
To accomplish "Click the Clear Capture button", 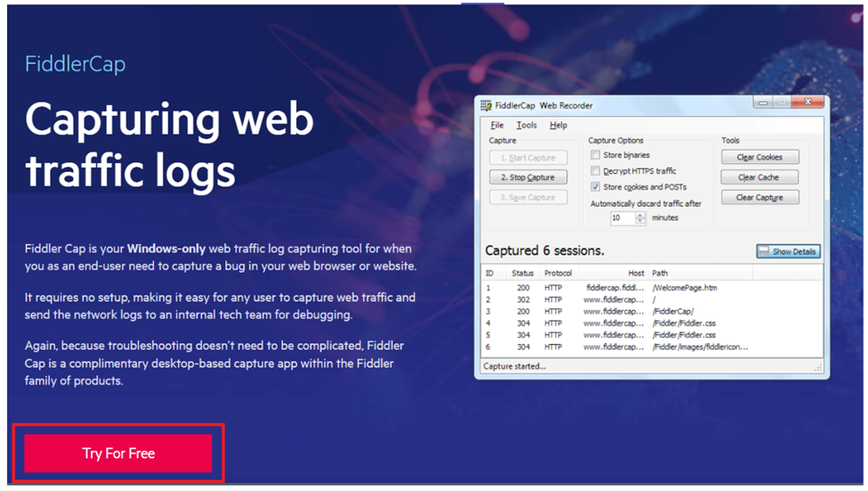I will tap(759, 197).
